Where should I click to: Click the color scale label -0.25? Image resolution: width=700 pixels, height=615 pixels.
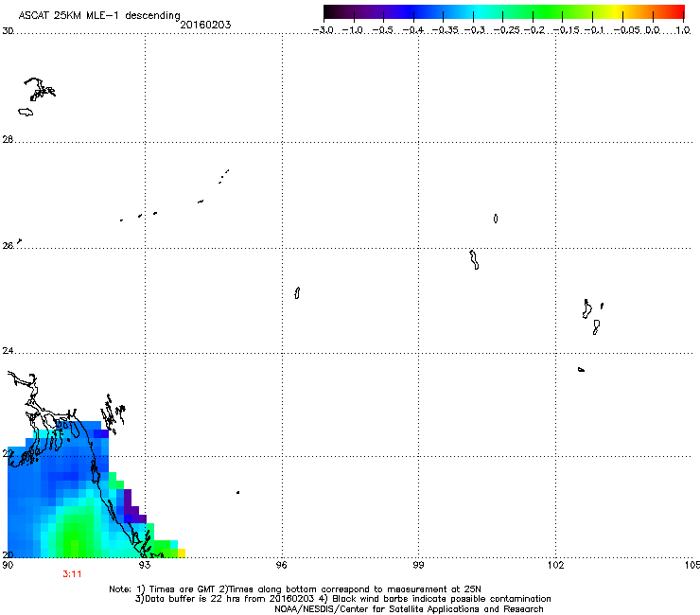pos(507,30)
